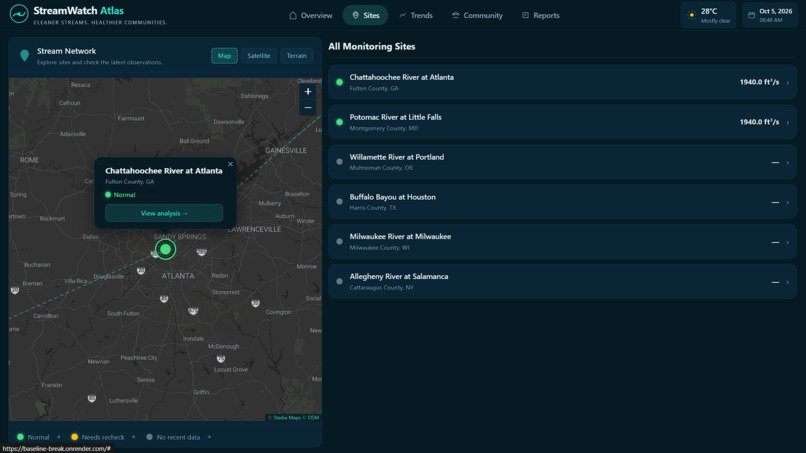This screenshot has width=806, height=453.
Task: Expand chevron on Milwaukee River row
Action: (787, 242)
